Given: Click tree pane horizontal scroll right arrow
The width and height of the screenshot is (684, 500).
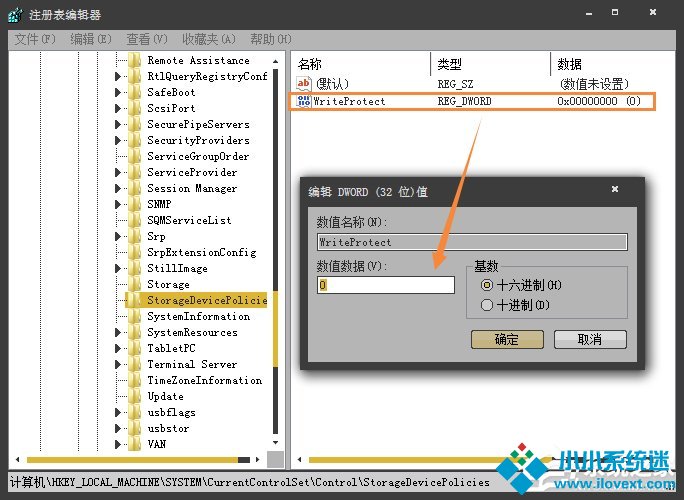Looking at the screenshot, I should click(258, 459).
